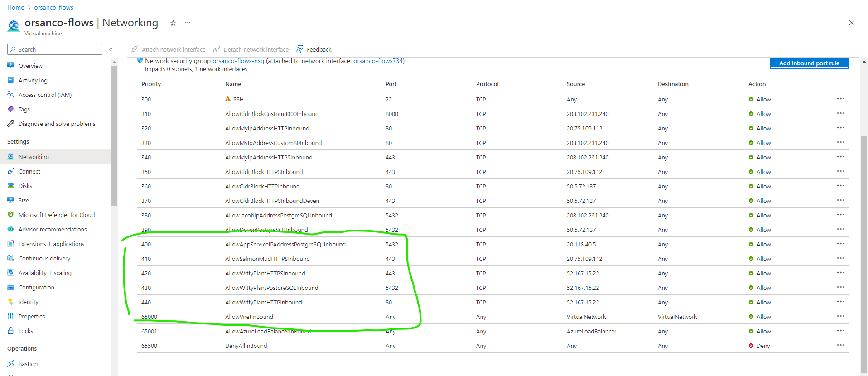The image size is (868, 376).
Task: Open the Bastion item under Operations
Action: [28, 364]
